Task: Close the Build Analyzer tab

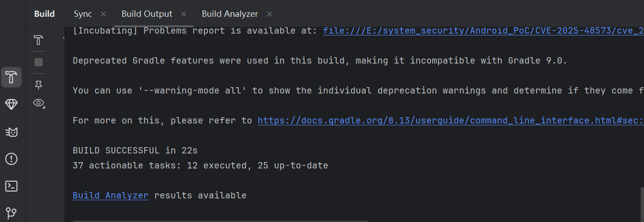Action: tap(269, 14)
